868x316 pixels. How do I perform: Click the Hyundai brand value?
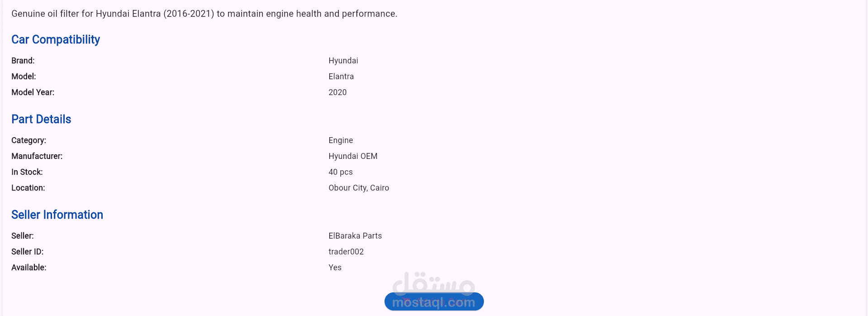click(x=343, y=61)
